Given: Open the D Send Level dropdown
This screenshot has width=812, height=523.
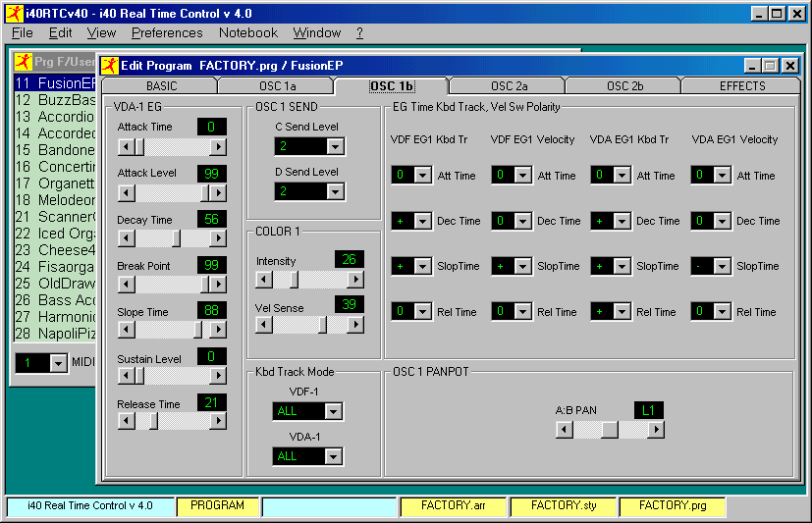Looking at the screenshot, I should (335, 191).
